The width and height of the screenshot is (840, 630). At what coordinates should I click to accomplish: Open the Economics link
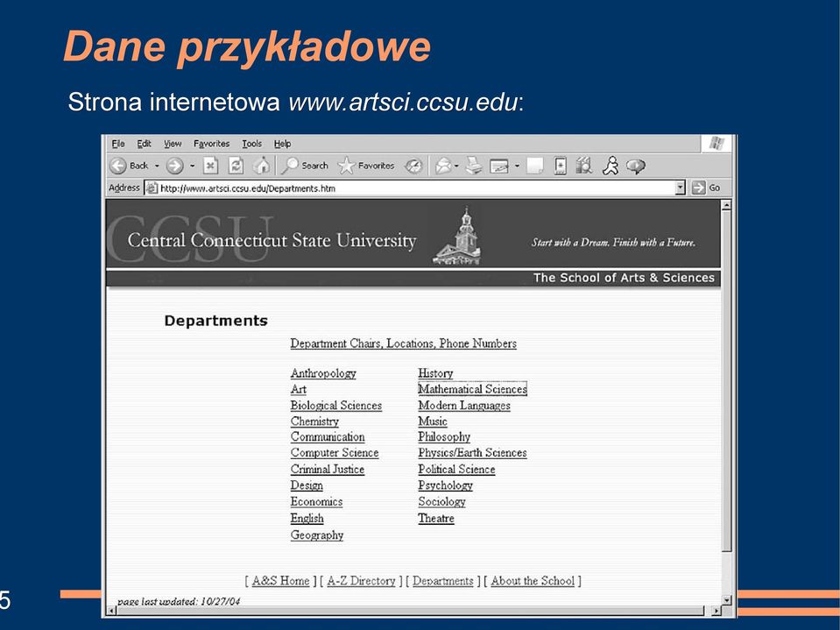click(x=316, y=502)
